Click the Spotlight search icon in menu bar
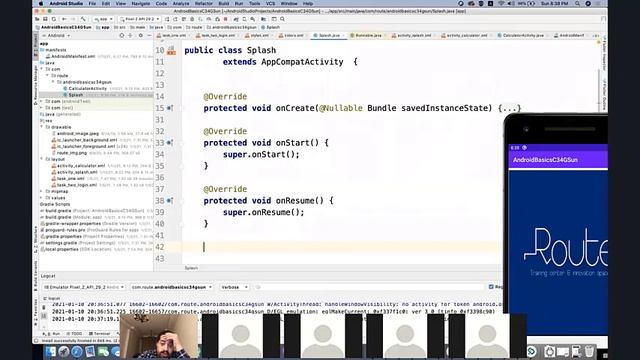 tap(577, 3)
